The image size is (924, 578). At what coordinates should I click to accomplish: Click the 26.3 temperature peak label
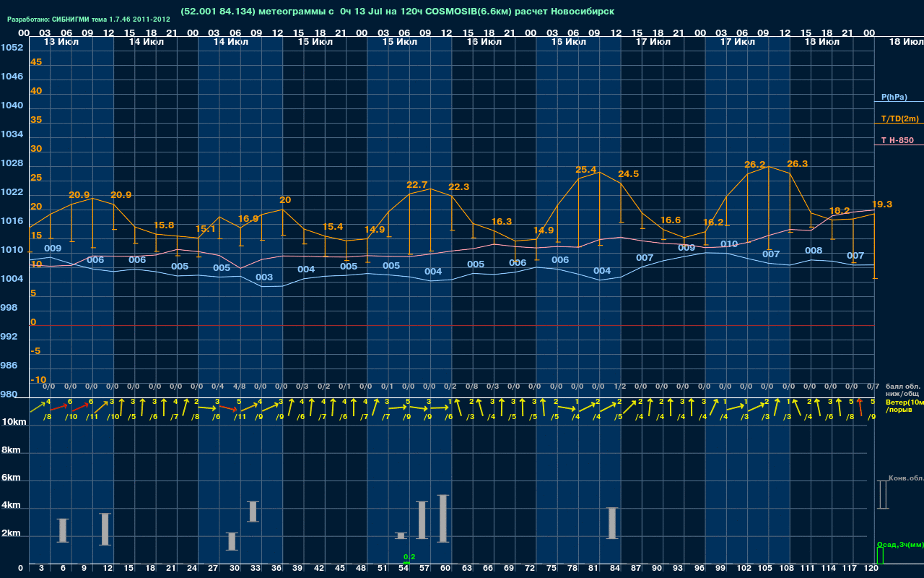coord(797,164)
